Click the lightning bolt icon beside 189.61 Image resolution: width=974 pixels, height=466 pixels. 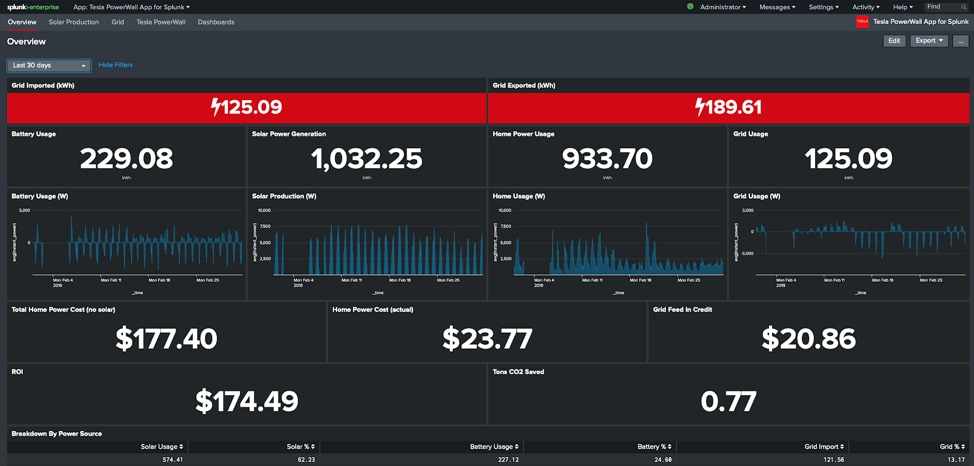(x=700, y=107)
